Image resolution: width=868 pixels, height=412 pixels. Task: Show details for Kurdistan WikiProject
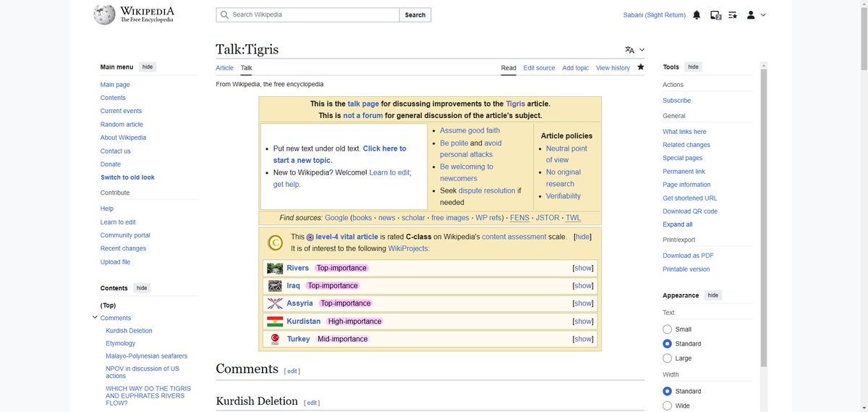[583, 321]
